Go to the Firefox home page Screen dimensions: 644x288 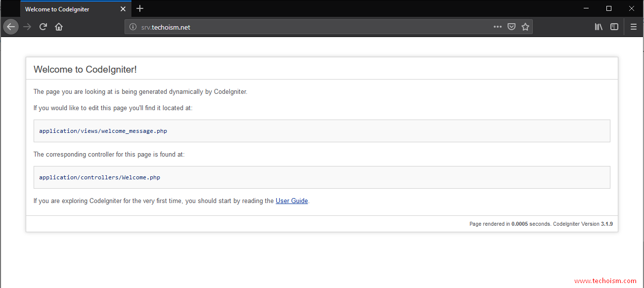[59, 27]
